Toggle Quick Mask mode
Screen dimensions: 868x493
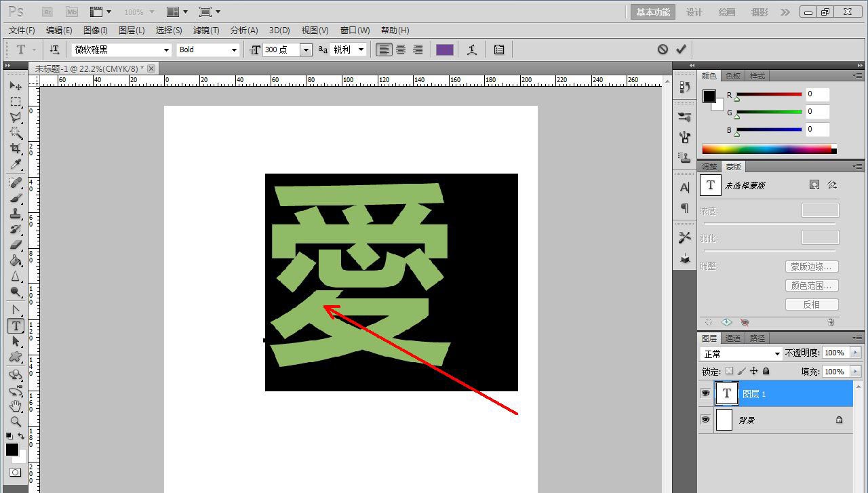[16, 472]
